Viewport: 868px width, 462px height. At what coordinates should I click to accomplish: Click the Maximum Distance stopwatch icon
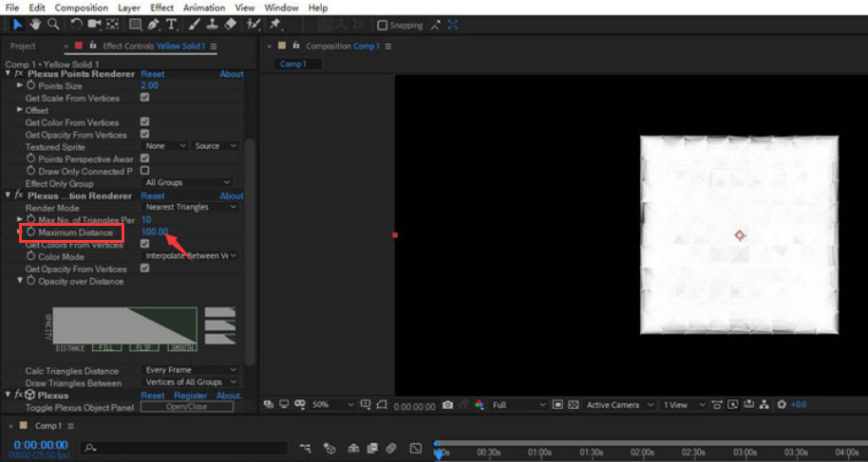(31, 232)
